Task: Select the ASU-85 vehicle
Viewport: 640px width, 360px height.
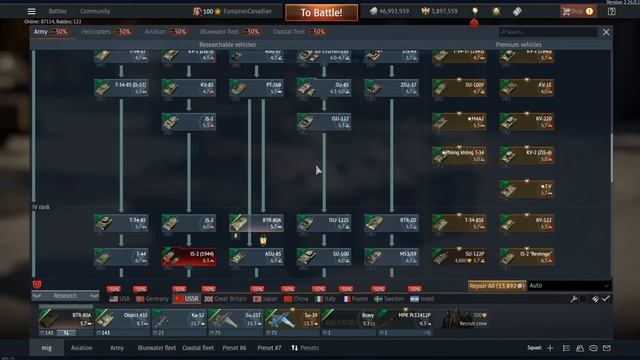Action: click(x=256, y=257)
